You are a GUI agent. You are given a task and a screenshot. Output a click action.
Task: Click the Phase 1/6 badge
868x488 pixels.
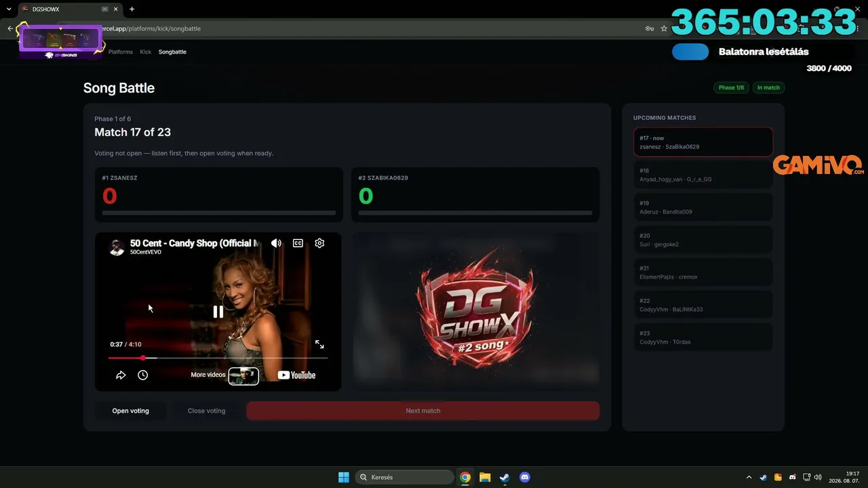click(731, 87)
